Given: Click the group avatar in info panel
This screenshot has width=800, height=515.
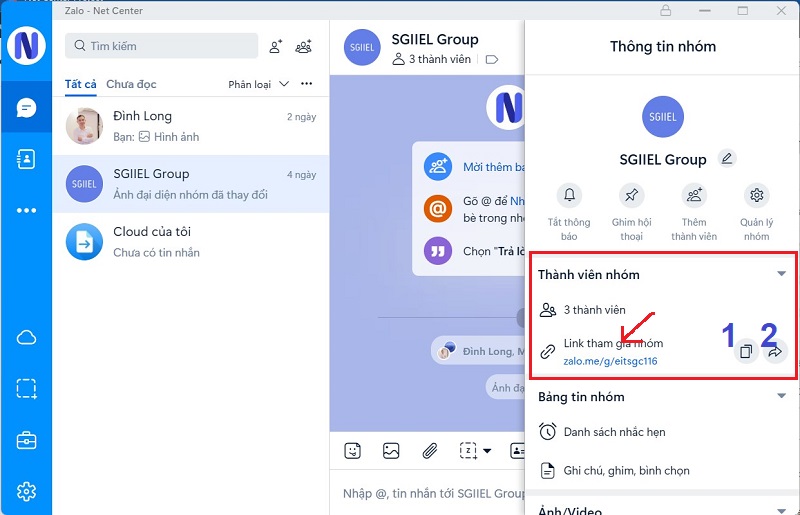Looking at the screenshot, I should coord(663,116).
